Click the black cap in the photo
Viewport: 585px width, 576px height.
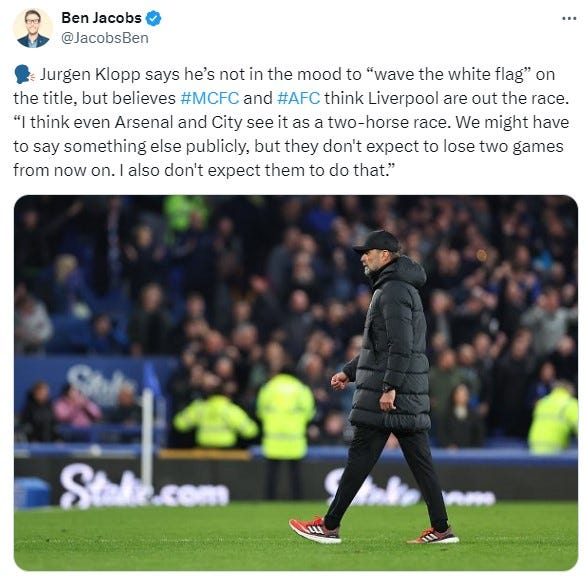[x=377, y=242]
